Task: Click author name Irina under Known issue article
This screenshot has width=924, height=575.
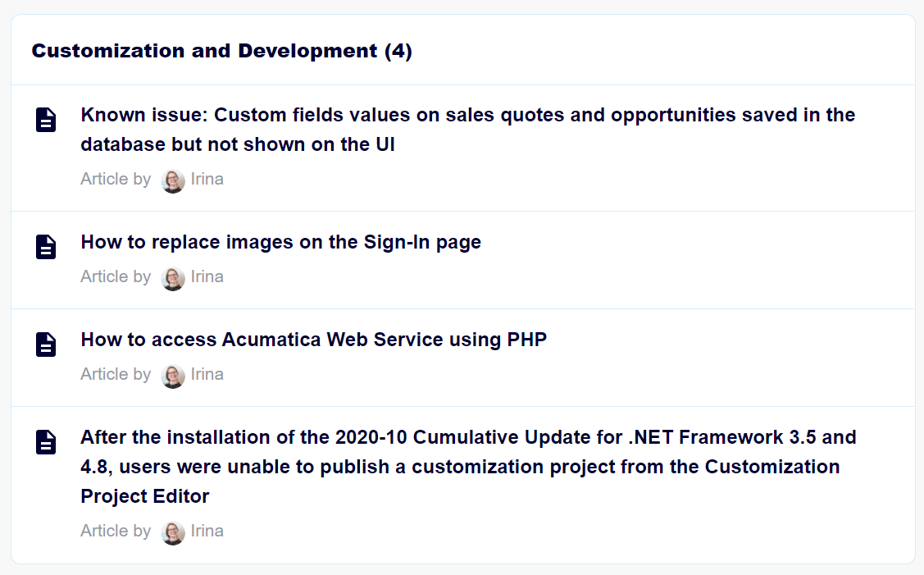Action: 207,179
